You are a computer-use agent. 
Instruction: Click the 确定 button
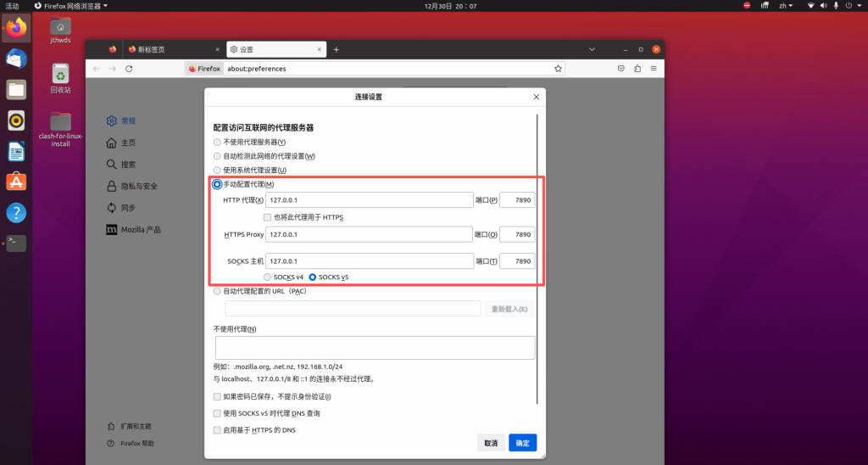[x=522, y=443]
